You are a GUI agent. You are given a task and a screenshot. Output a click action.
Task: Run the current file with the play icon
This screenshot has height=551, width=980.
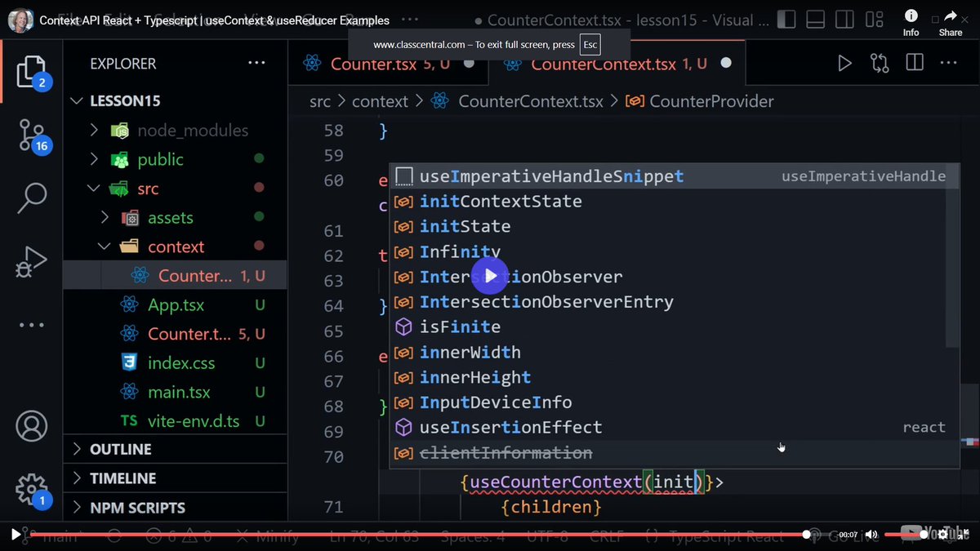(x=844, y=63)
